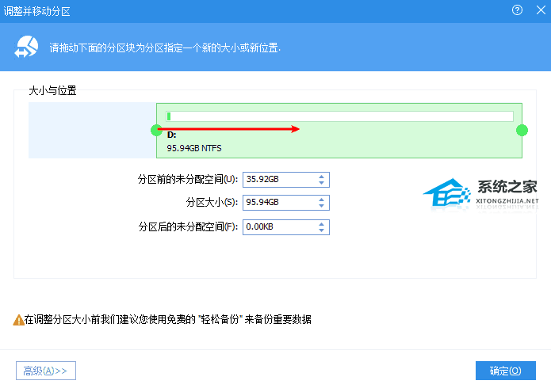Screen dimensions: 551x392
Task: Decrease partition size with down arrow
Action: tap(321, 206)
